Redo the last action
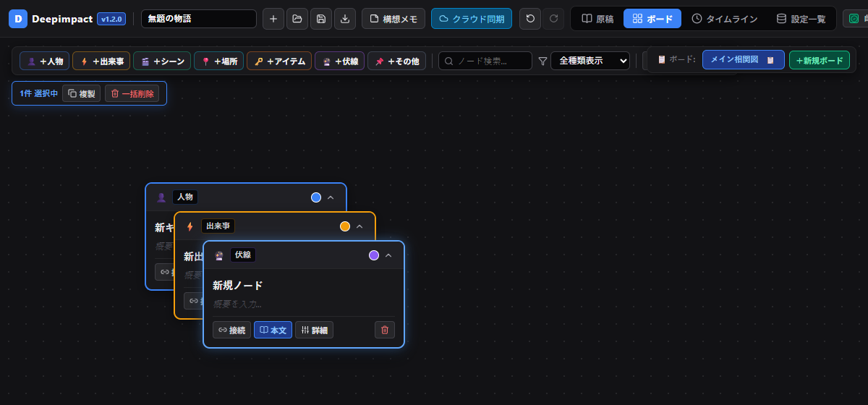The image size is (868, 405). coord(553,19)
